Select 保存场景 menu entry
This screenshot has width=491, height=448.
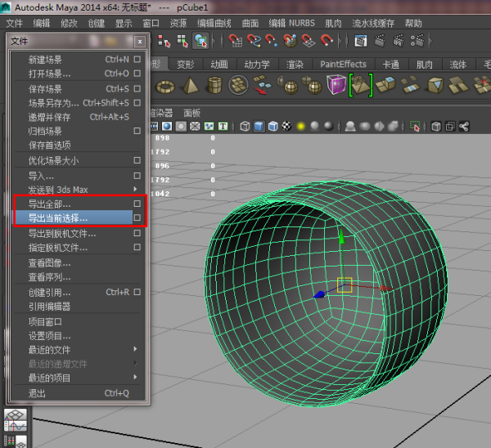click(x=45, y=88)
